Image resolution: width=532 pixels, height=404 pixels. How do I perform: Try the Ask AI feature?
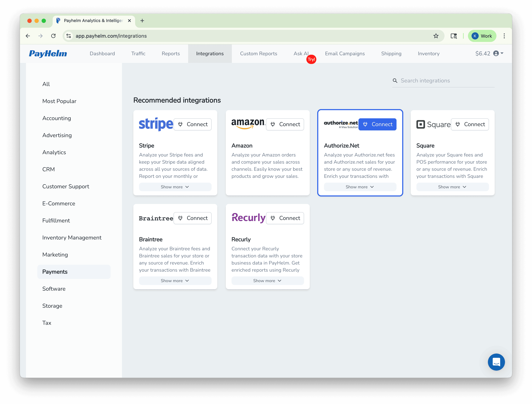point(301,53)
